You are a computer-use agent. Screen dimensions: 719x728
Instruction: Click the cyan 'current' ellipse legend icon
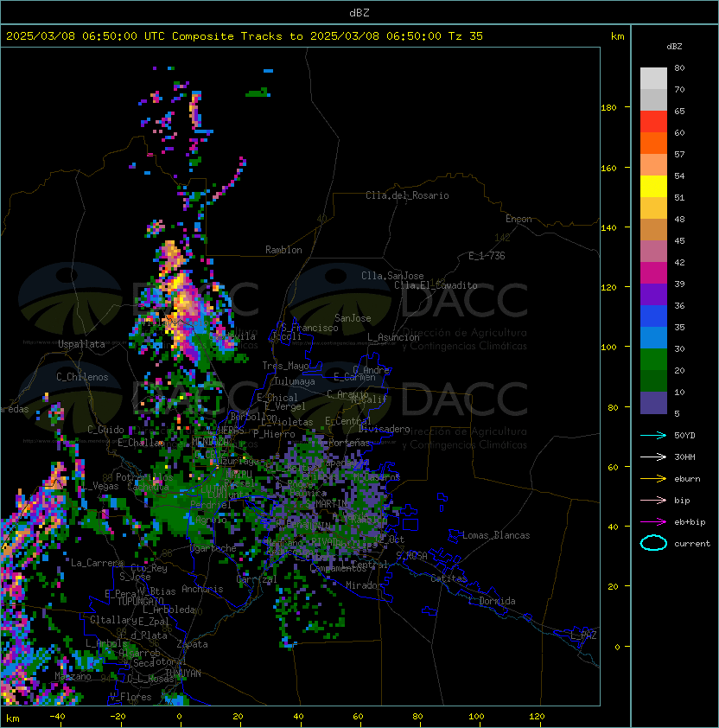coord(653,543)
